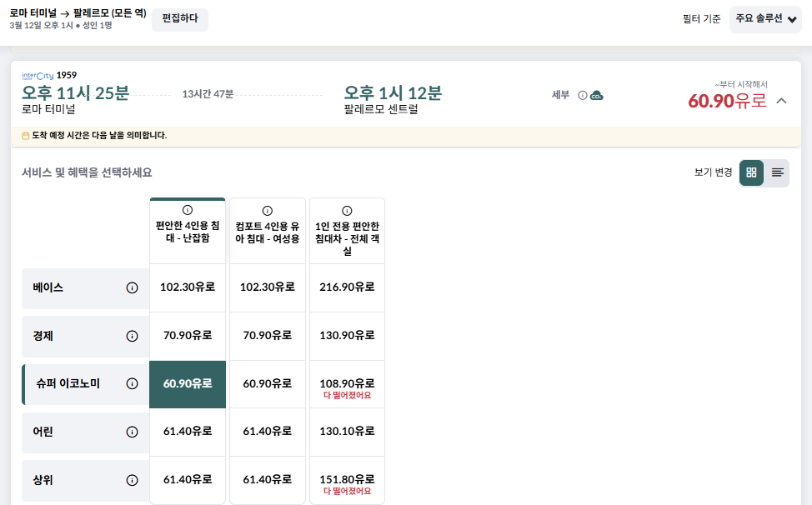Click the 편집하다 button
Image resolution: width=812 pixels, height=505 pixels.
tap(179, 19)
